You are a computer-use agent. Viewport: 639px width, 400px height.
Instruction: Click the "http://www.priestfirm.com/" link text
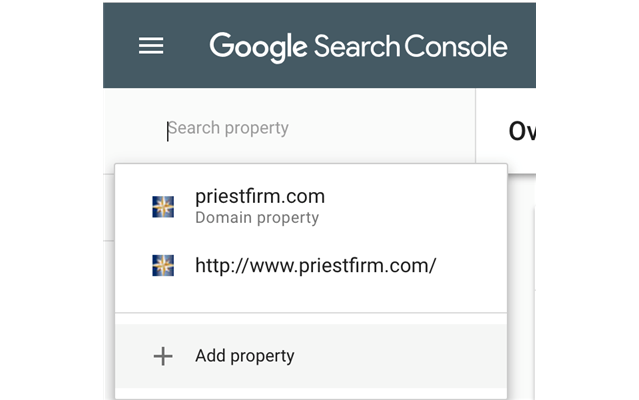click(316, 265)
